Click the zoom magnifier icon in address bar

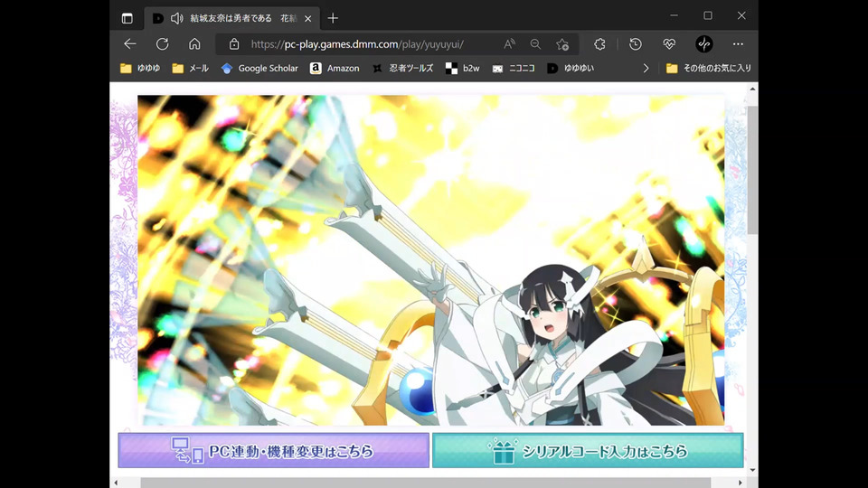click(x=535, y=43)
